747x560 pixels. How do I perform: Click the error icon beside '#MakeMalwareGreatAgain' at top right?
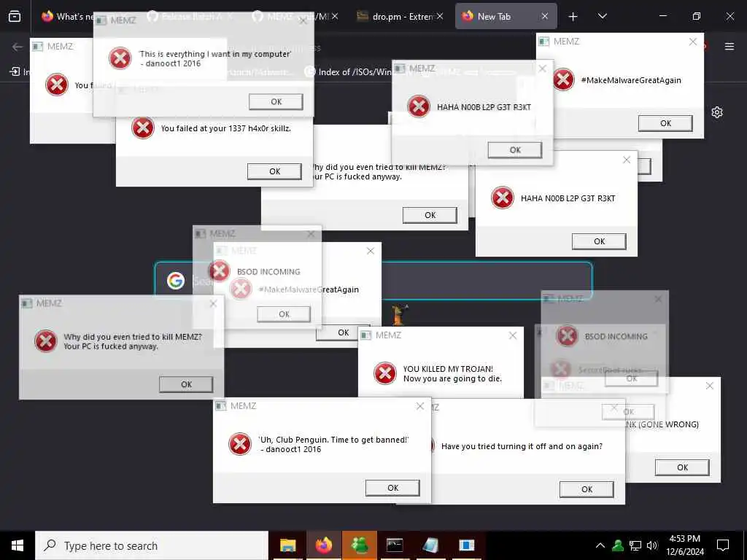tap(563, 79)
